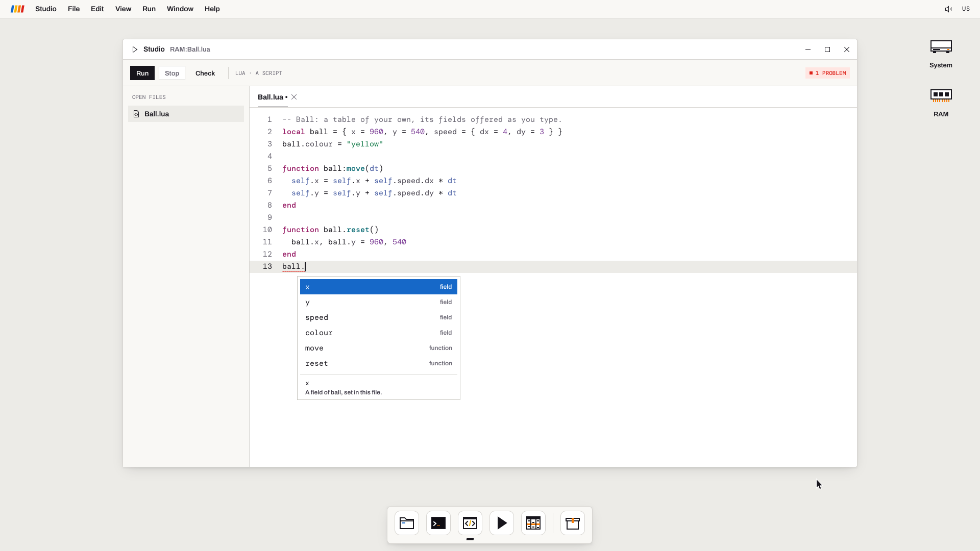Choose the reset function suggestion
The height and width of the screenshot is (551, 980).
[x=379, y=363]
